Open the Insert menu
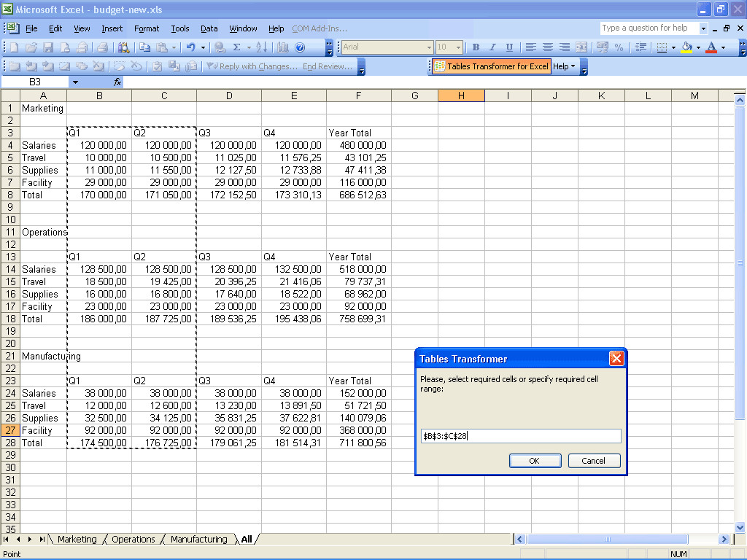The height and width of the screenshot is (560, 747). [x=112, y=28]
